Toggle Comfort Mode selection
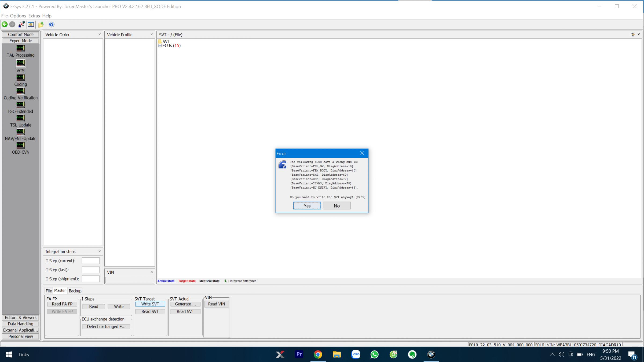The image size is (644, 362). click(x=20, y=35)
